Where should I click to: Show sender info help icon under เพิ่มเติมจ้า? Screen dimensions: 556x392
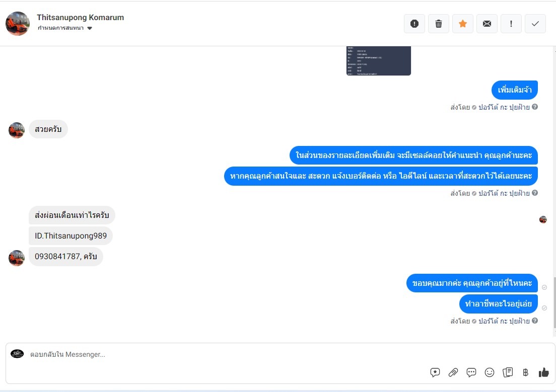pos(535,107)
